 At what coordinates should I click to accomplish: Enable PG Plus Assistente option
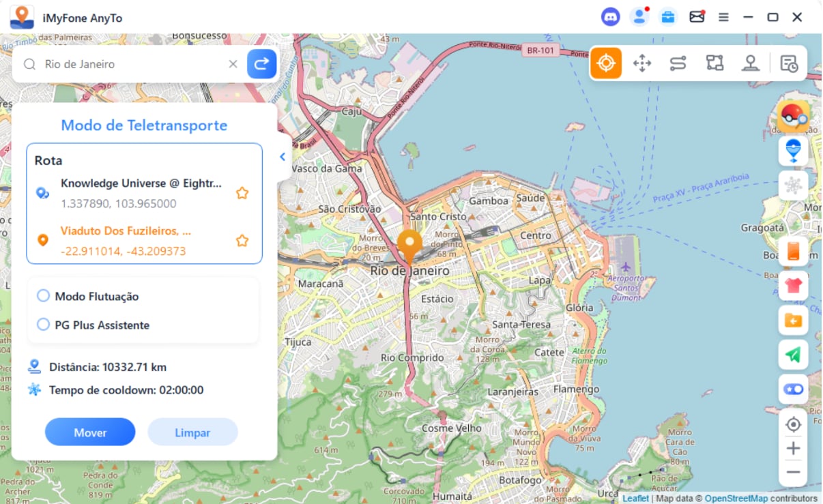[x=44, y=325]
